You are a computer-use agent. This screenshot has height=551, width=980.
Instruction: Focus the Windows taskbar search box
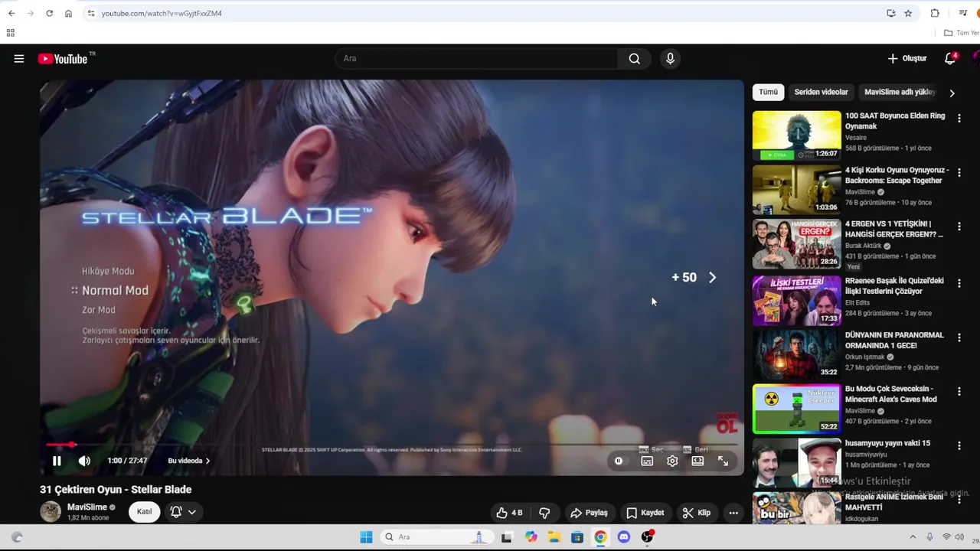[x=436, y=537]
